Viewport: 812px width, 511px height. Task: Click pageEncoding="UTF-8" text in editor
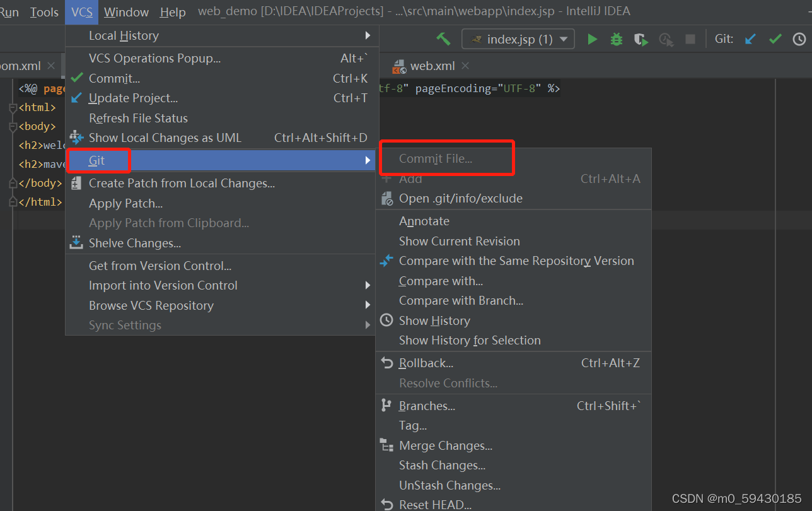click(x=479, y=88)
